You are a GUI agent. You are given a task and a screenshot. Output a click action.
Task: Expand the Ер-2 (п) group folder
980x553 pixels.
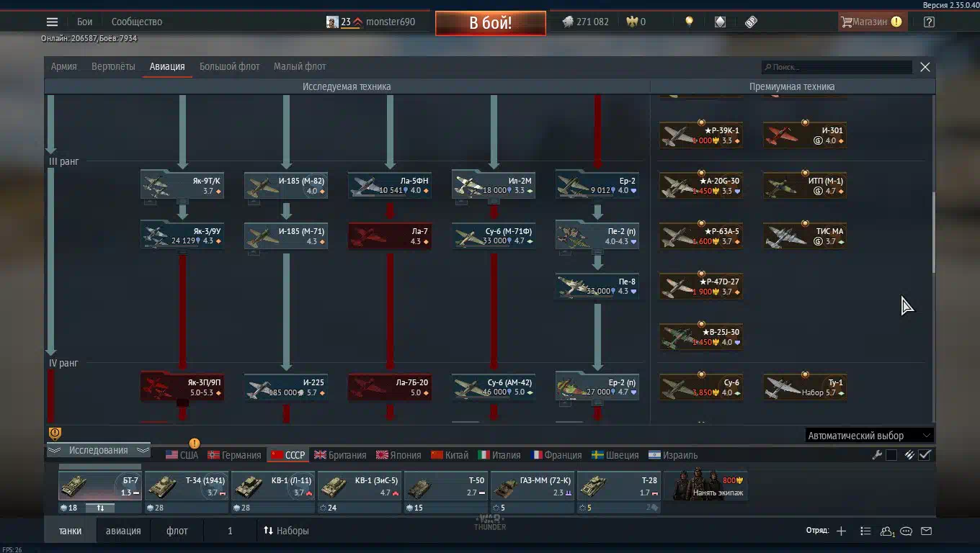(597, 403)
